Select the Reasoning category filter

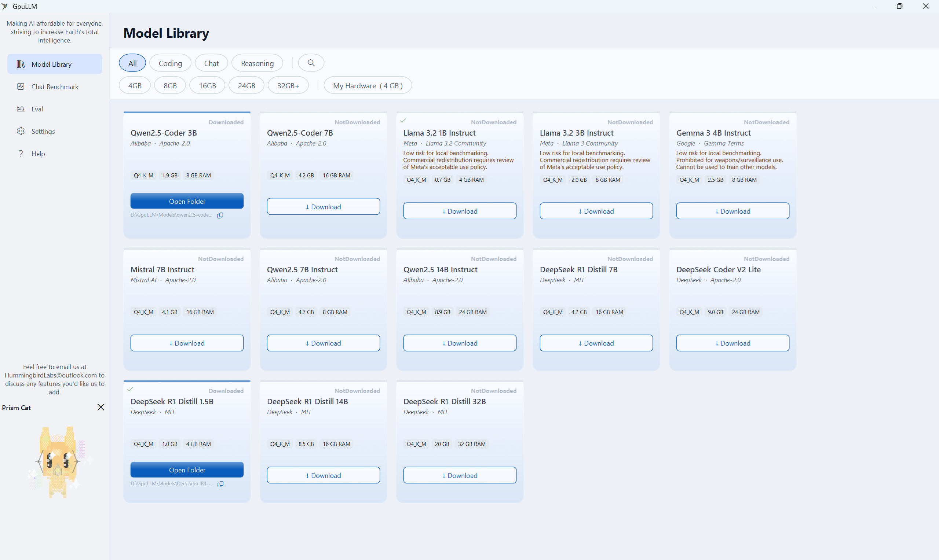(x=257, y=63)
